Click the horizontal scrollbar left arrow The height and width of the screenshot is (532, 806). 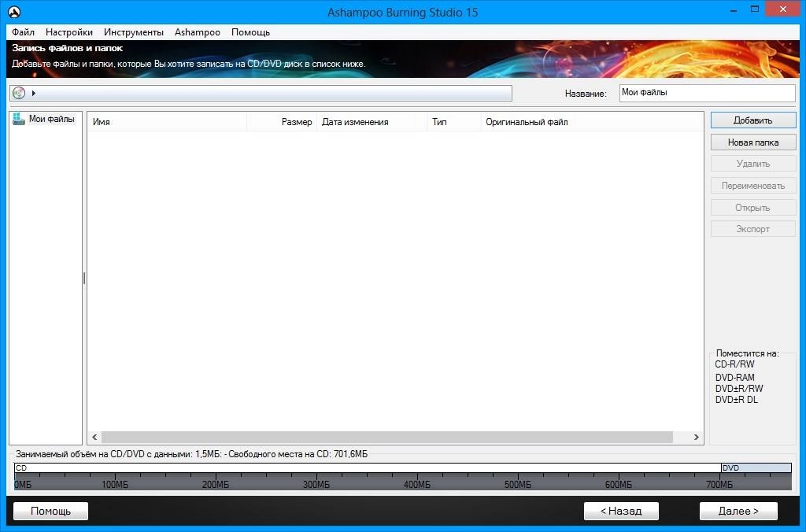(94, 437)
